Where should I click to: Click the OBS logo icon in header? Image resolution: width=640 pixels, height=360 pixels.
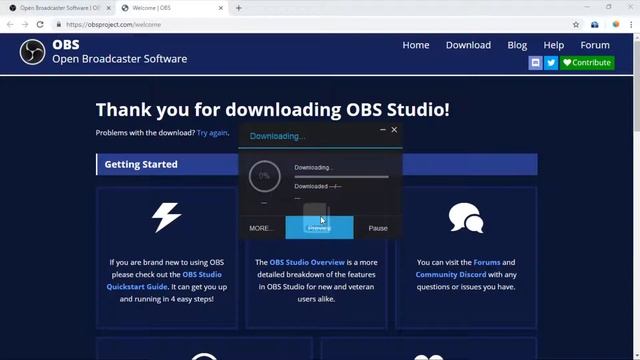(x=32, y=52)
